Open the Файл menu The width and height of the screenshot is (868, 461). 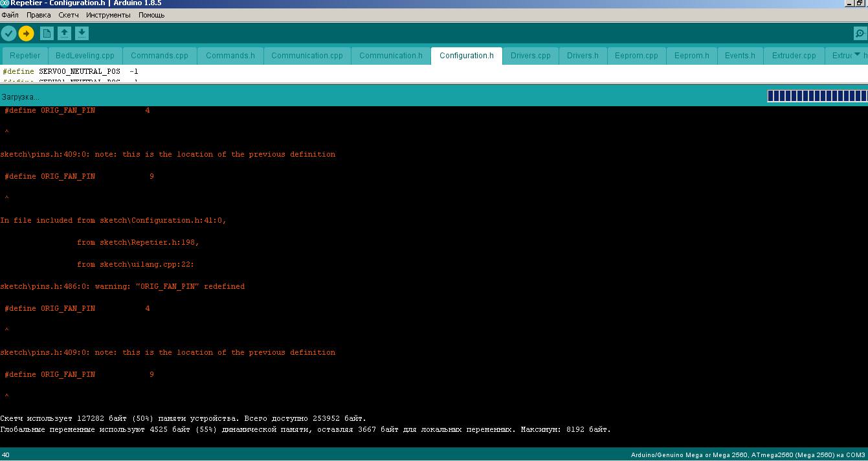click(x=10, y=15)
